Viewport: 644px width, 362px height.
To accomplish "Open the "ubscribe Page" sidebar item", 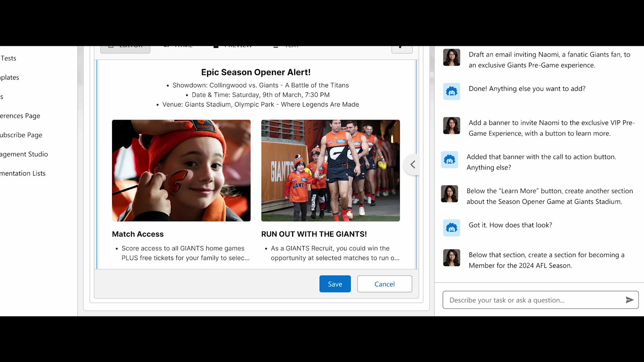I will pyautogui.click(x=21, y=135).
